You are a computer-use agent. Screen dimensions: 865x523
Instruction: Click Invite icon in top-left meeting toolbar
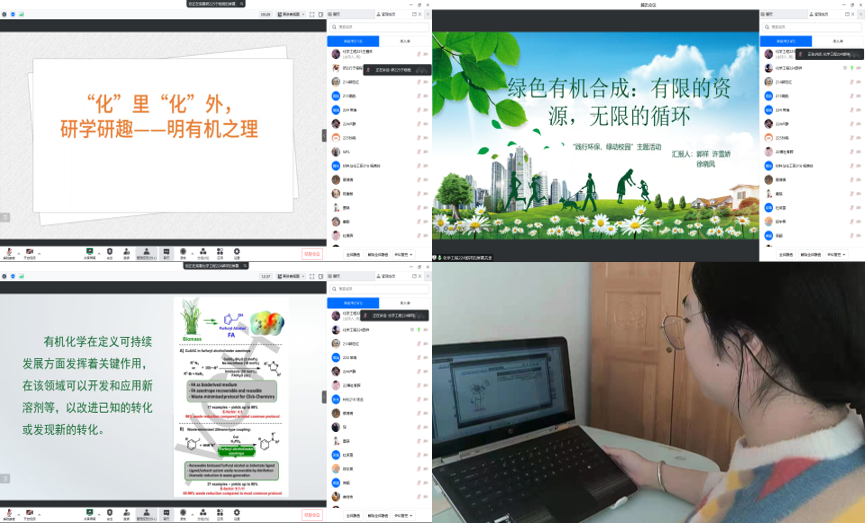click(x=127, y=251)
